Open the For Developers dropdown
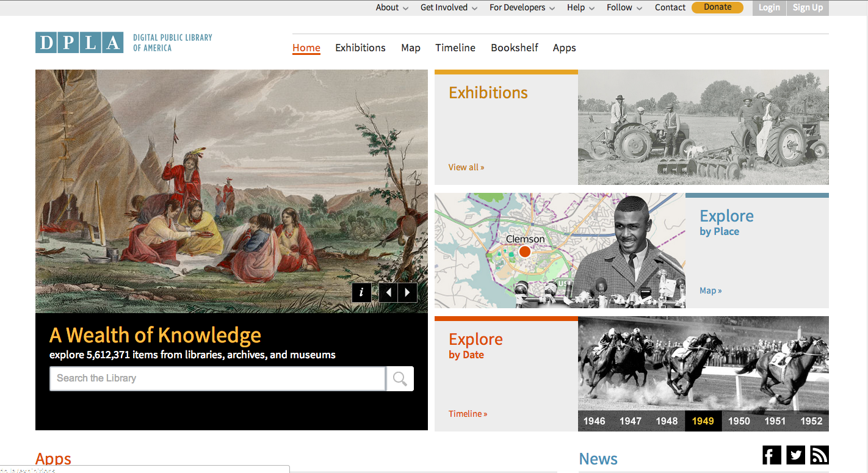The height and width of the screenshot is (473, 868). (522, 7)
